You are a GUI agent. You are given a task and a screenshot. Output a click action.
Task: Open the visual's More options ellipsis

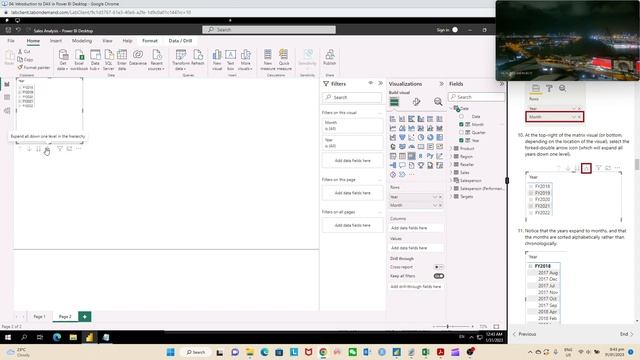(79, 149)
